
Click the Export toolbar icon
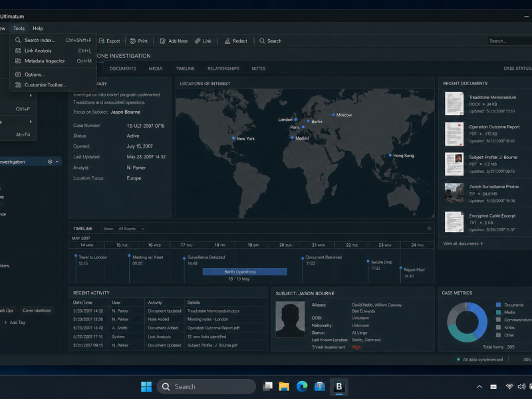pos(102,41)
